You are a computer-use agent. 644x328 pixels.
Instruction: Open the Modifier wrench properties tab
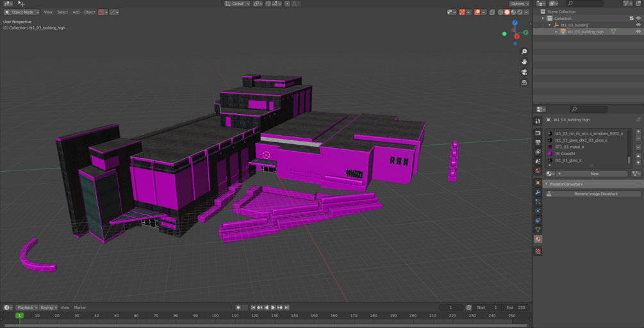[x=538, y=192]
